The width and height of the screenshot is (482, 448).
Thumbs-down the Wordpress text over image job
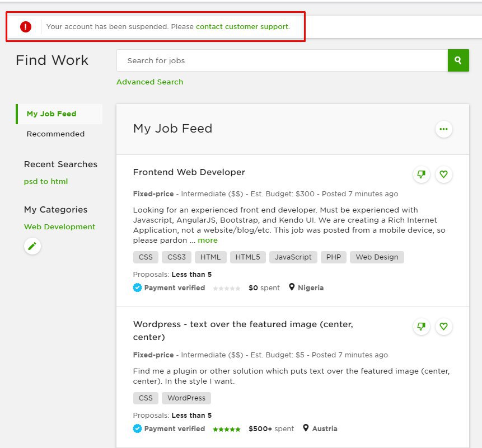tap(422, 326)
